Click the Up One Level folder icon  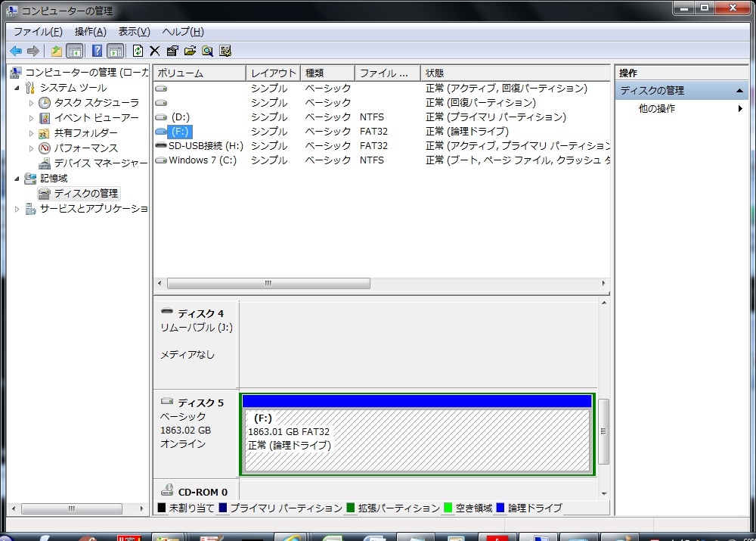point(57,51)
